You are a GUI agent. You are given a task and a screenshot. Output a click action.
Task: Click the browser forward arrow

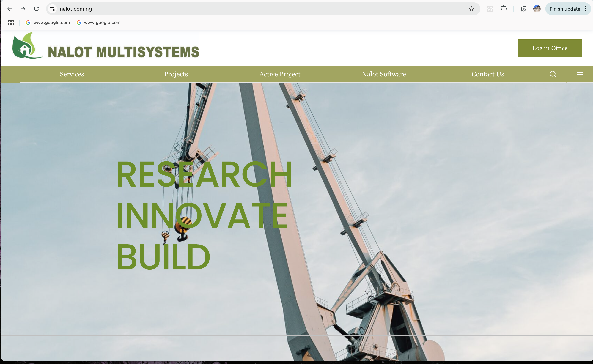23,9
